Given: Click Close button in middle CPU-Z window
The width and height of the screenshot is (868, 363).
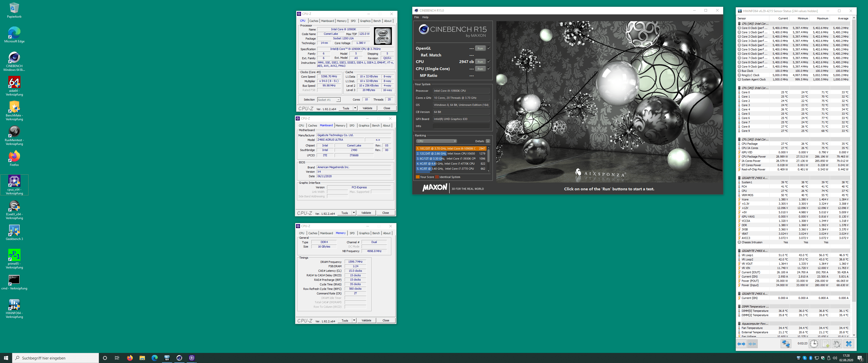Looking at the screenshot, I should [x=386, y=213].
